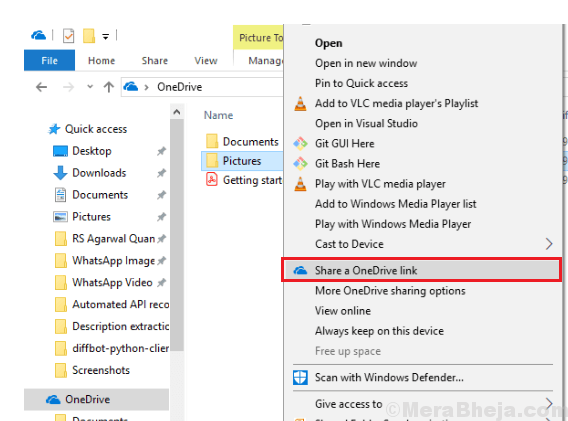This screenshot has height=421, width=568.
Task: Choose Pin to Quick access
Action: (361, 83)
